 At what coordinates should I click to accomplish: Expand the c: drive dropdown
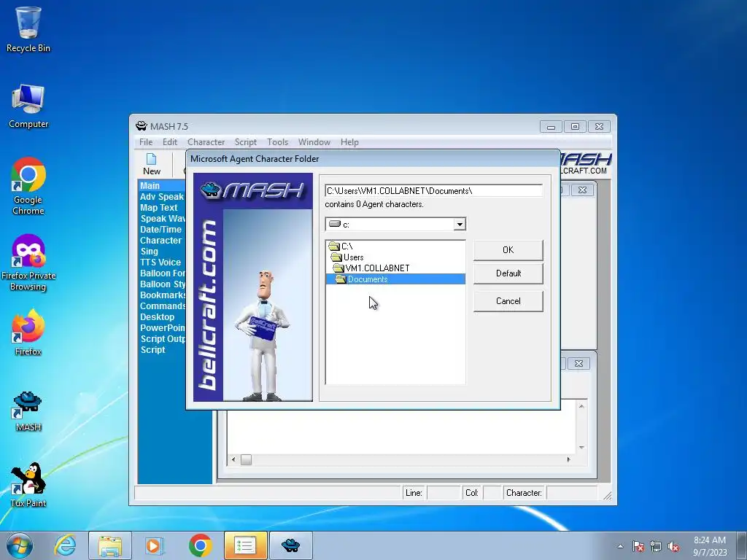pyautogui.click(x=460, y=224)
